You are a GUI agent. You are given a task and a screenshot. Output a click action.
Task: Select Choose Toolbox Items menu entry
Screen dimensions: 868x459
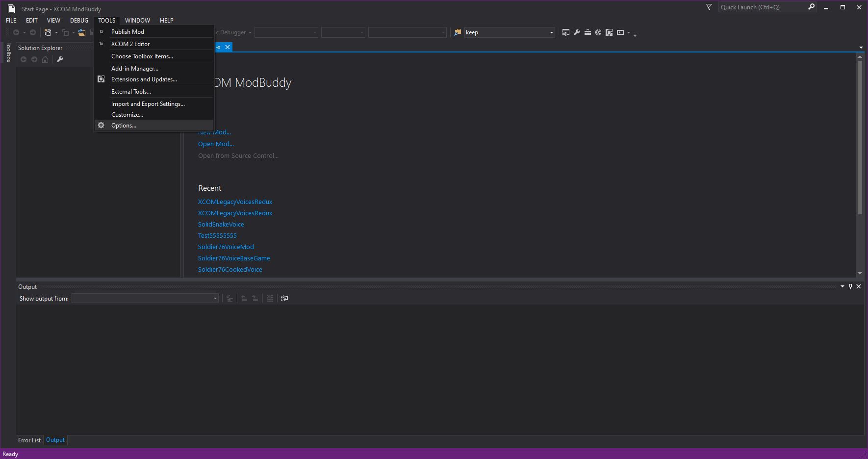coord(154,56)
